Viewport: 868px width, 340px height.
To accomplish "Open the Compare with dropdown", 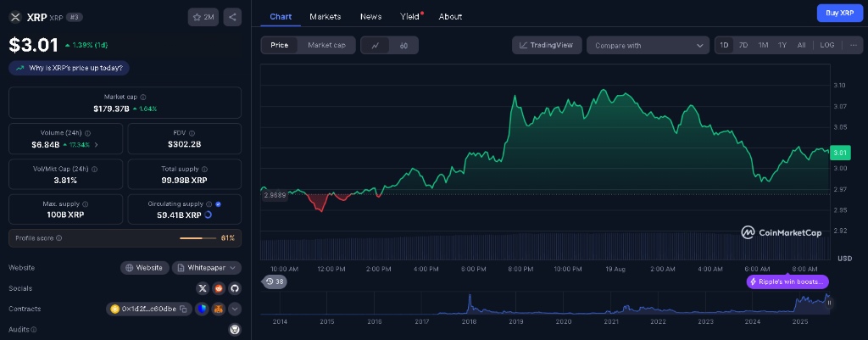I will click(x=648, y=46).
